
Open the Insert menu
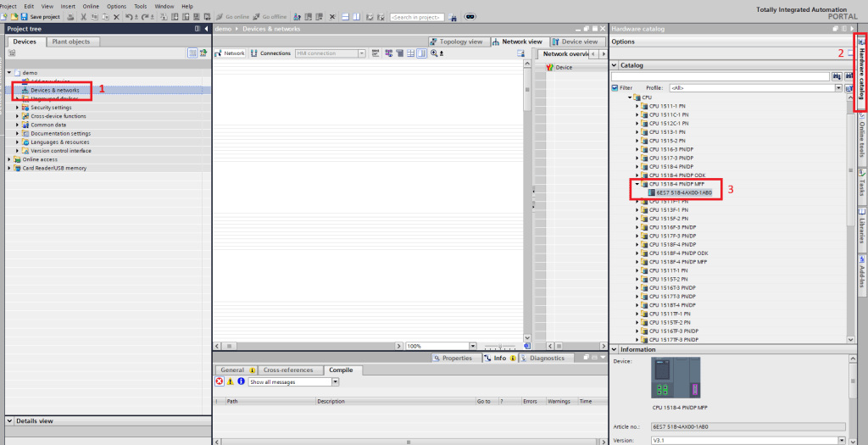click(x=68, y=6)
